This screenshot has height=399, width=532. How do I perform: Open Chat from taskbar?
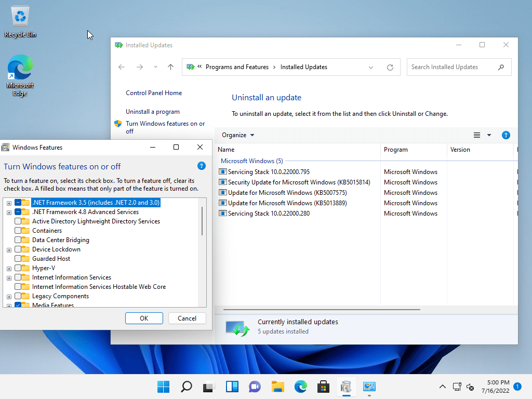pos(255,387)
